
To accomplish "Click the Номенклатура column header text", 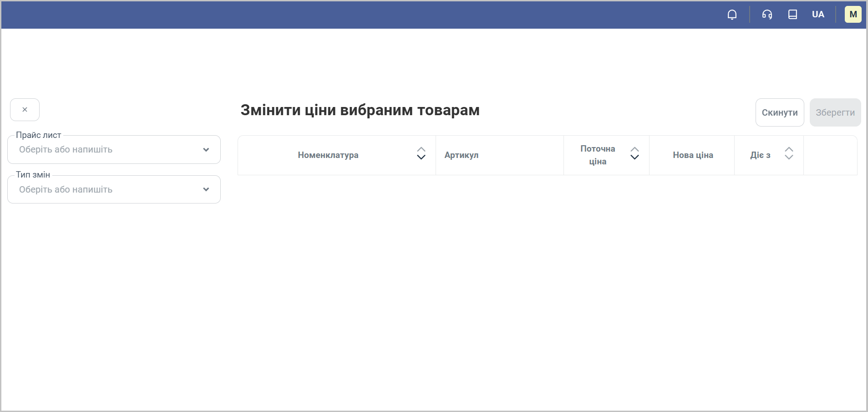I will click(x=328, y=155).
